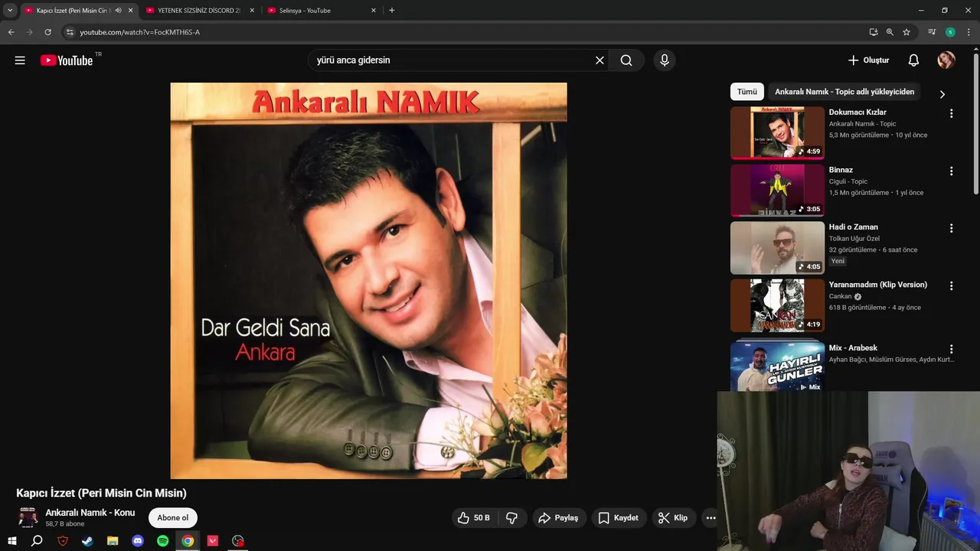Subscribe with Abone ol button
This screenshot has width=980, height=551.
[x=173, y=518]
